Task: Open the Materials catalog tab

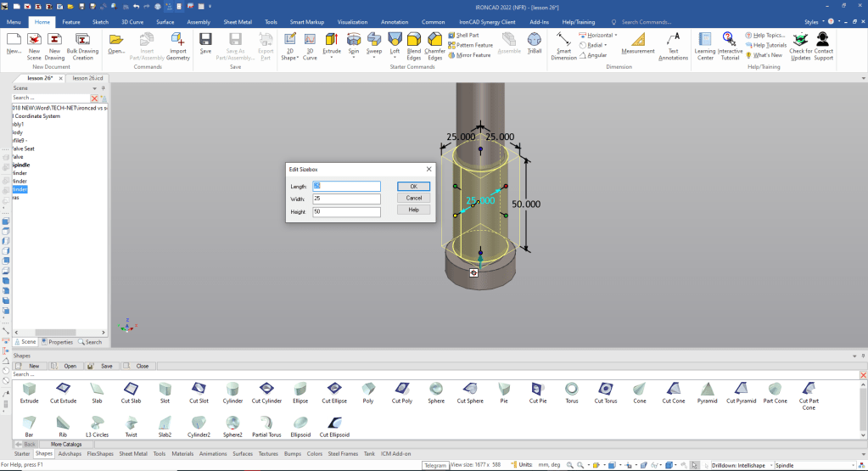Action: 182,454
